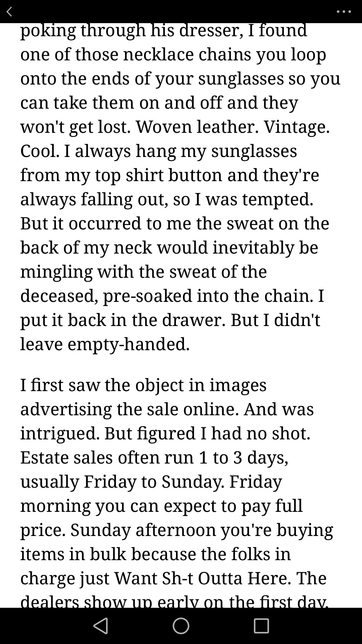Viewport: 362px width, 644px height.
Task: Tap the back arrow in top bar
Action: [9, 12]
